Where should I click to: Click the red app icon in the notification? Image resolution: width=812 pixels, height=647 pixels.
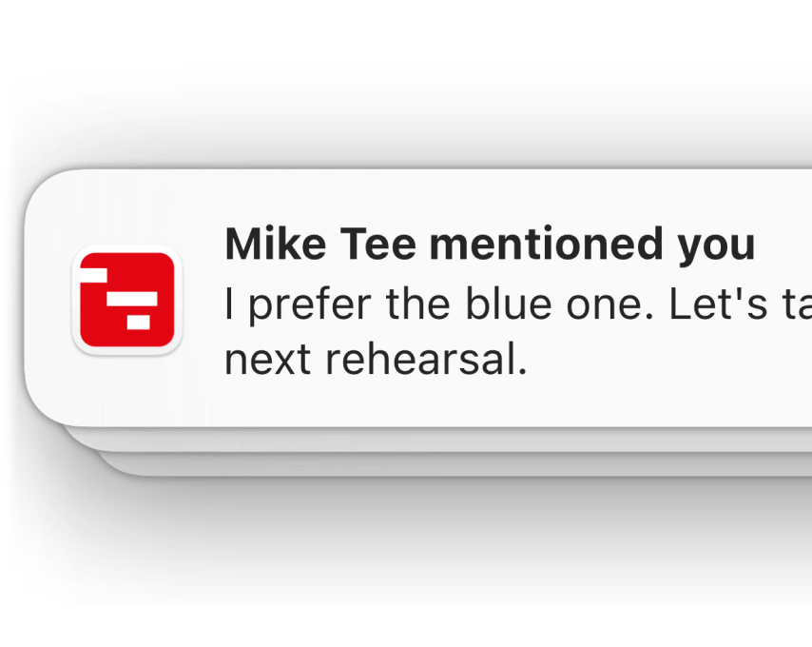pos(126,300)
